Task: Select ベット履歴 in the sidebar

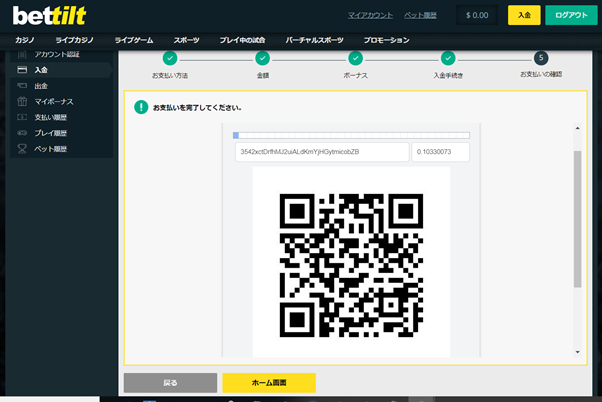Action: pyautogui.click(x=61, y=149)
